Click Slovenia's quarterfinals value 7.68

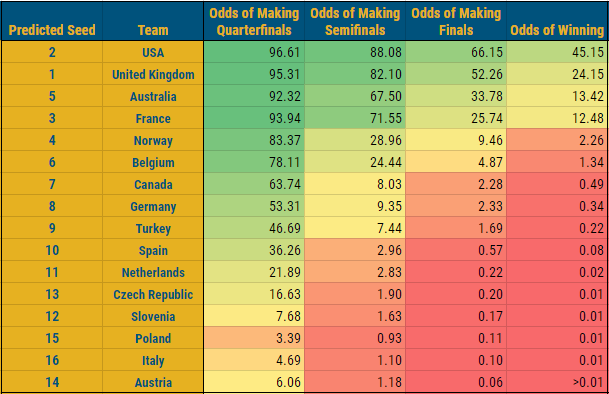254,316
